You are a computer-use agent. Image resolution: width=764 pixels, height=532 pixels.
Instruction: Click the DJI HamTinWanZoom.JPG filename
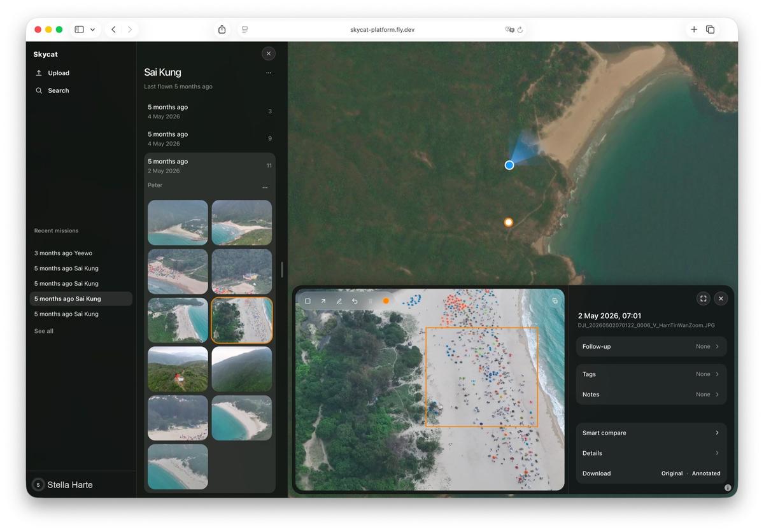point(646,326)
